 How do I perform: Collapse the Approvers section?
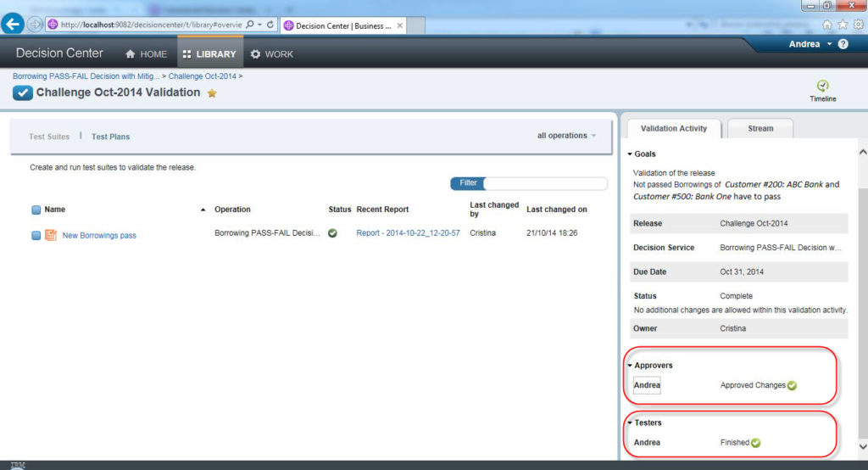(x=631, y=366)
